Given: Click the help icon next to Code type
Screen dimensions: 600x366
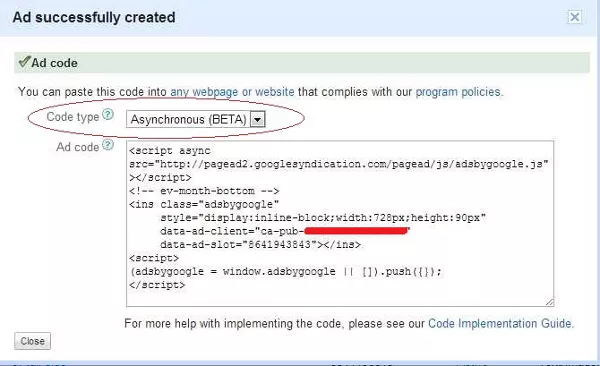Looking at the screenshot, I should (108, 114).
